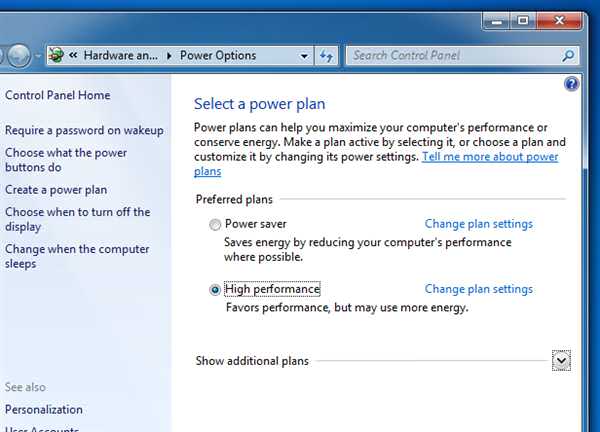
Task: Click the Show additional plans label
Action: [x=252, y=361]
